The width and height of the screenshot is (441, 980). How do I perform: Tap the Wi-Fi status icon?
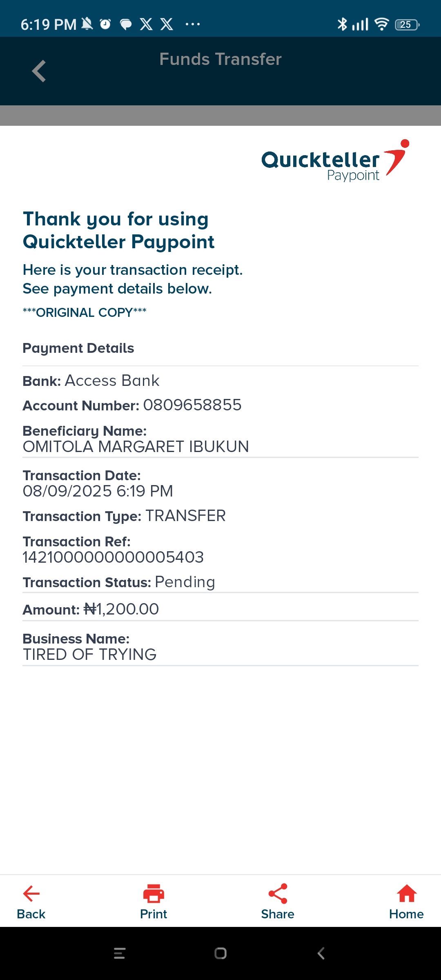[381, 24]
